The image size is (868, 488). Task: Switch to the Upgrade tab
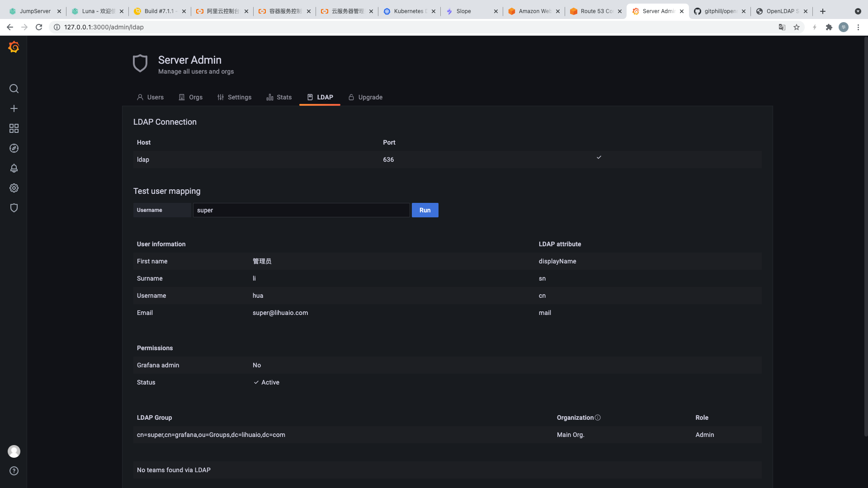click(365, 97)
